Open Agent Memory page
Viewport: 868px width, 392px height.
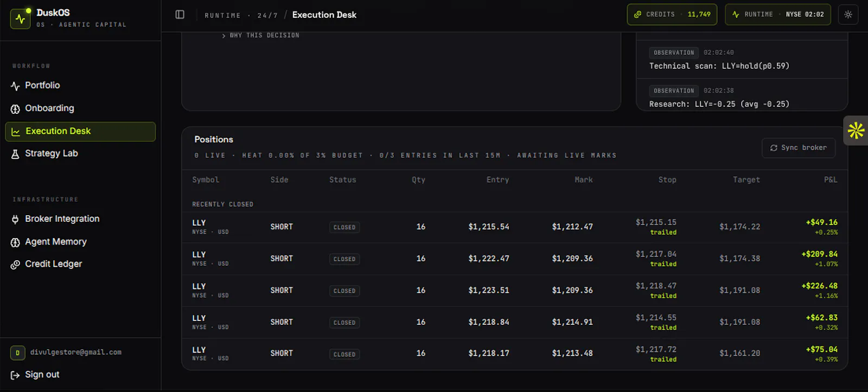[x=80, y=242]
